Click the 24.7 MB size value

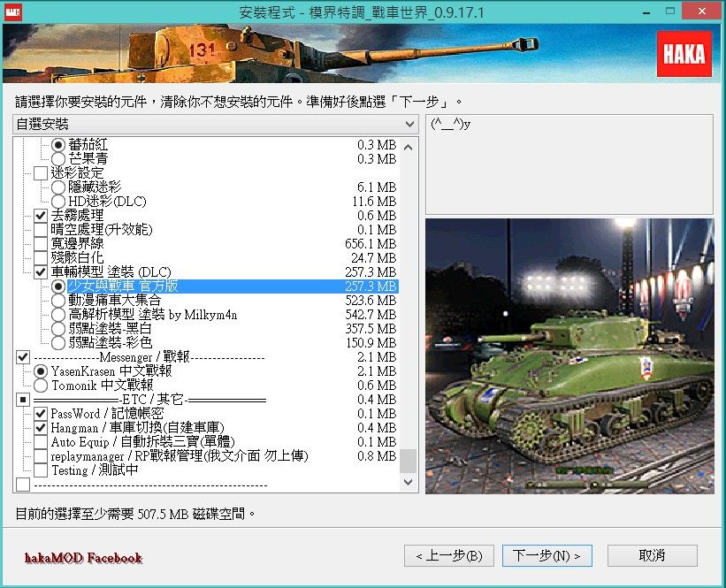pyautogui.click(x=374, y=258)
